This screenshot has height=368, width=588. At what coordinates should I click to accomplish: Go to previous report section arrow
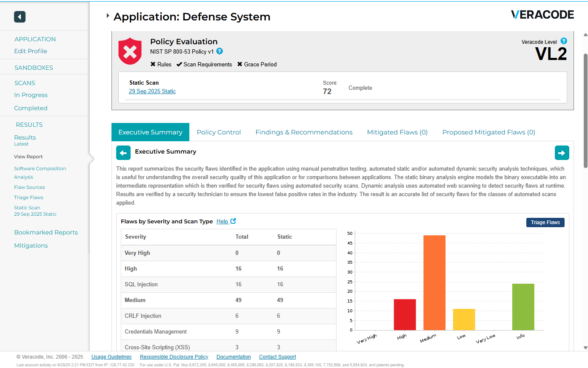click(123, 153)
